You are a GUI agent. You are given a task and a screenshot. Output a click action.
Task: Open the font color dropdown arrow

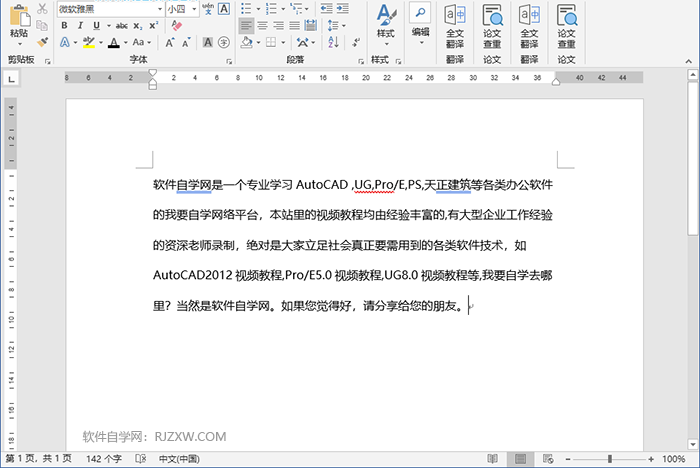125,42
